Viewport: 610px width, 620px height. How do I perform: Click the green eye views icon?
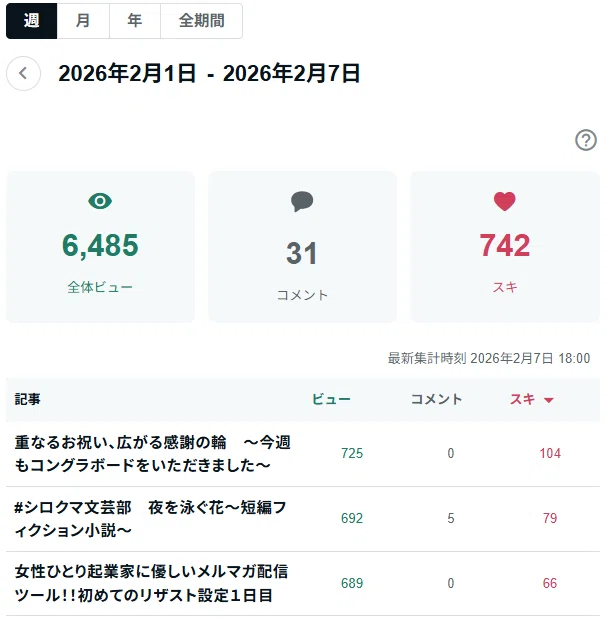pyautogui.click(x=100, y=201)
